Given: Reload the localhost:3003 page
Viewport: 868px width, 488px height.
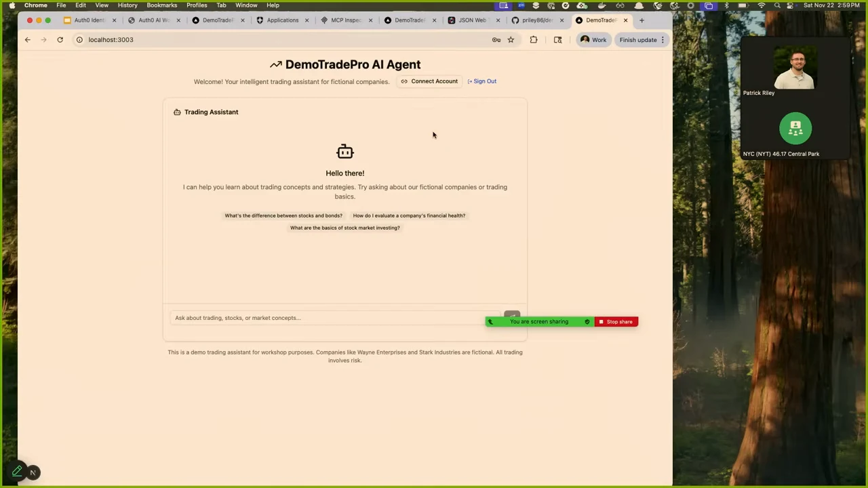Looking at the screenshot, I should pos(60,39).
